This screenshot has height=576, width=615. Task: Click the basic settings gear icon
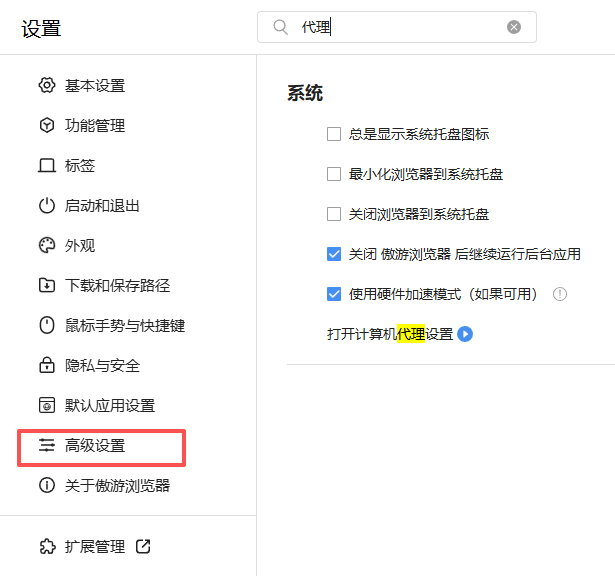click(46, 86)
